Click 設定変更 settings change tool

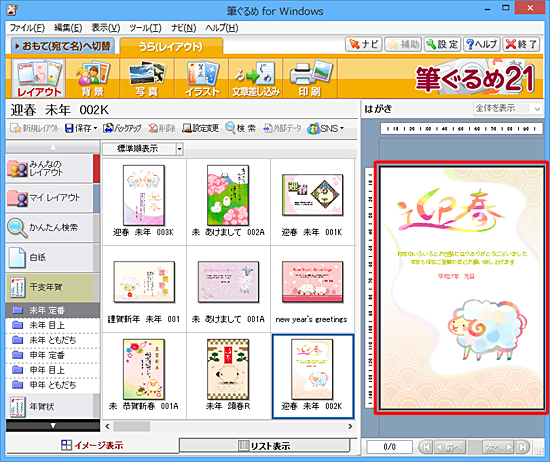(201, 128)
